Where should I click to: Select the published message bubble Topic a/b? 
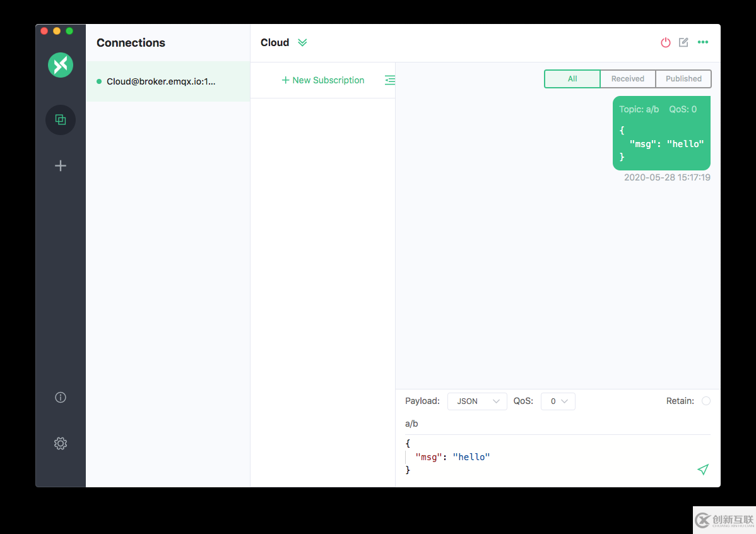(661, 133)
